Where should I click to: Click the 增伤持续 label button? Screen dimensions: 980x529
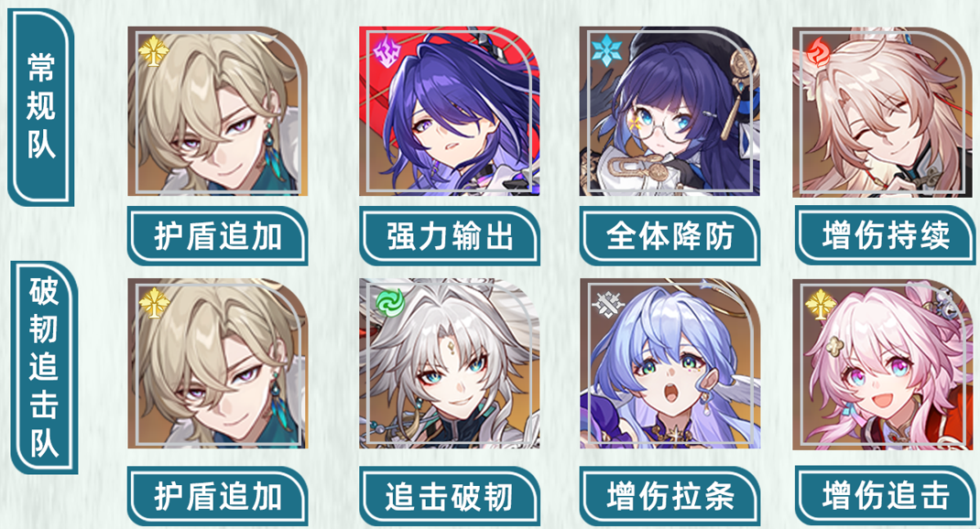885,235
